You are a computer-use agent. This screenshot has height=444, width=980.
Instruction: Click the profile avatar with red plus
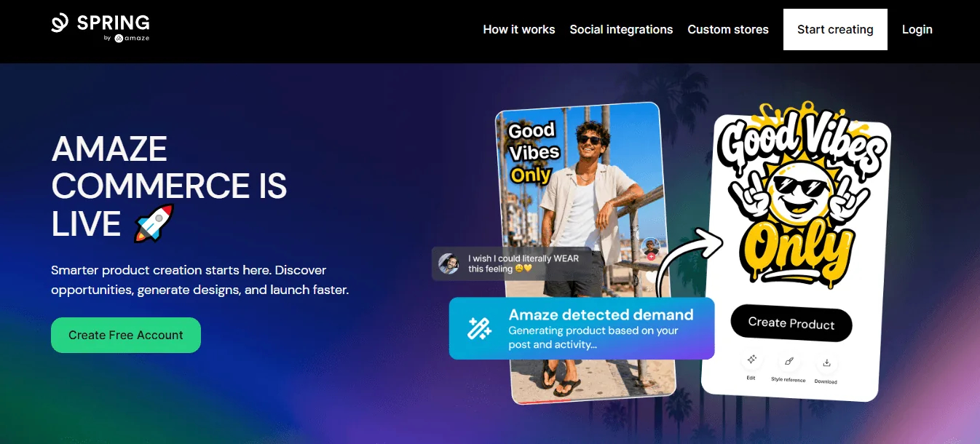tap(650, 247)
